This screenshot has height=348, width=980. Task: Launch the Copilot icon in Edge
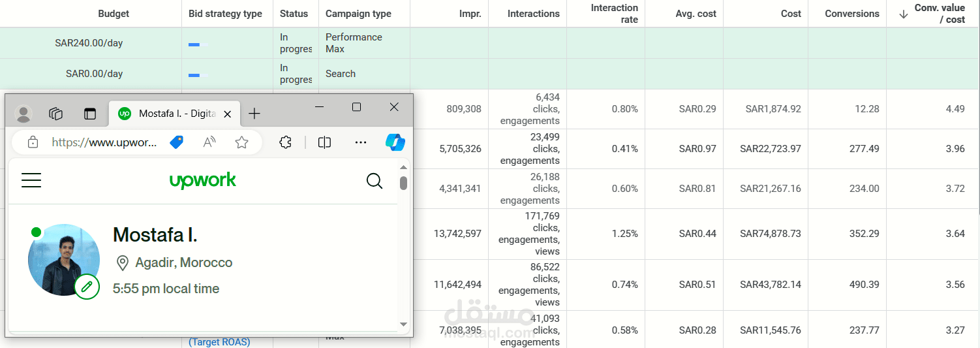395,142
